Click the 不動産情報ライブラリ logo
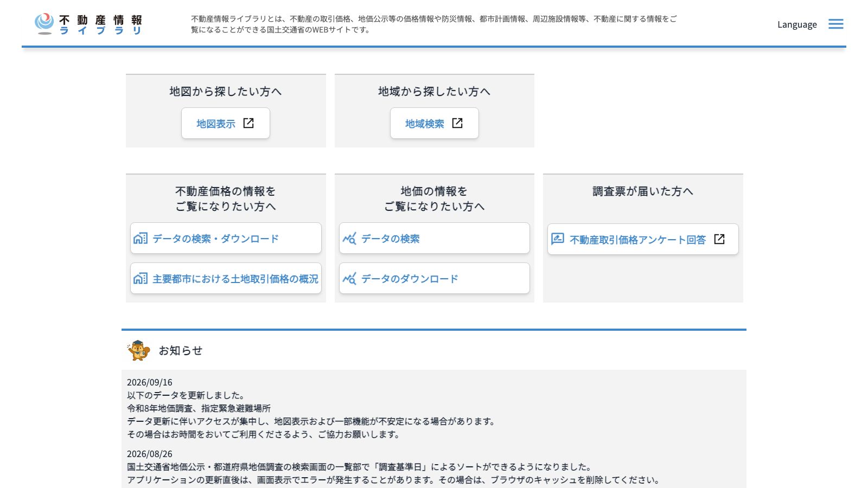868x488 pixels. pos(88,24)
